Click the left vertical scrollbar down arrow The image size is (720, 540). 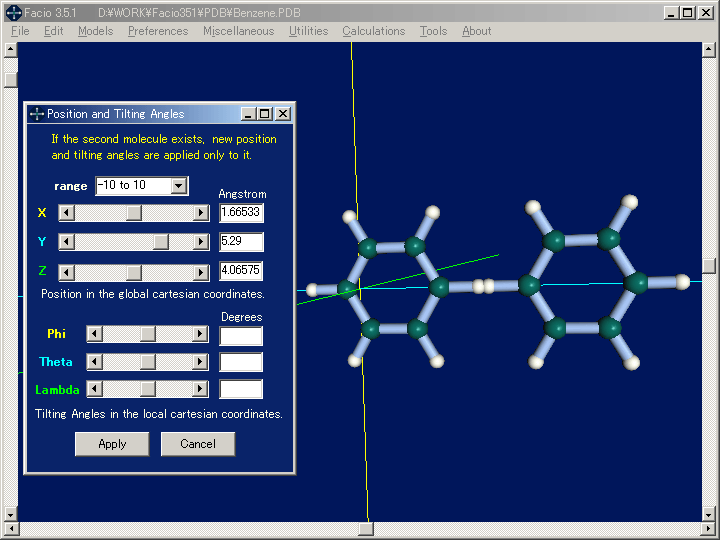tap(11, 513)
